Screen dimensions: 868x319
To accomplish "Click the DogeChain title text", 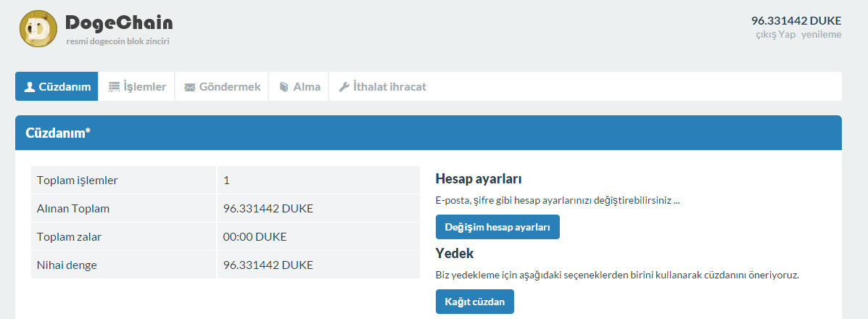I will [x=119, y=22].
